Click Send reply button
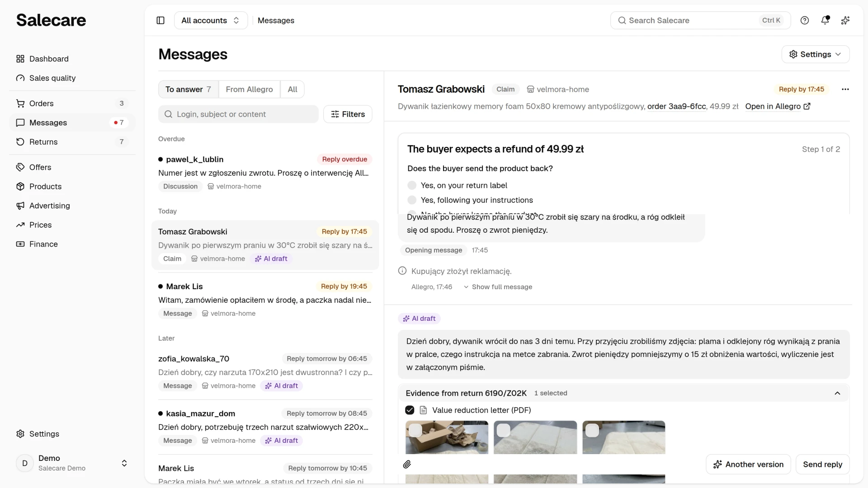This screenshot has height=488, width=868. point(822,465)
